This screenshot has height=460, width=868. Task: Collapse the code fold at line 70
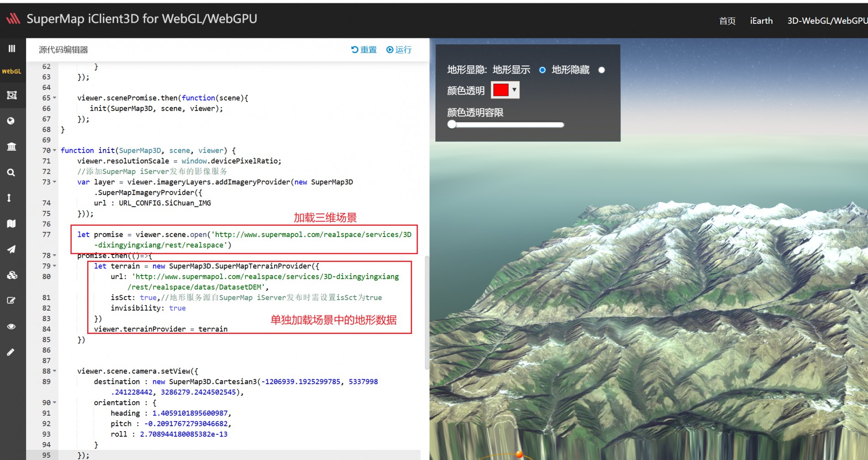pyautogui.click(x=55, y=150)
